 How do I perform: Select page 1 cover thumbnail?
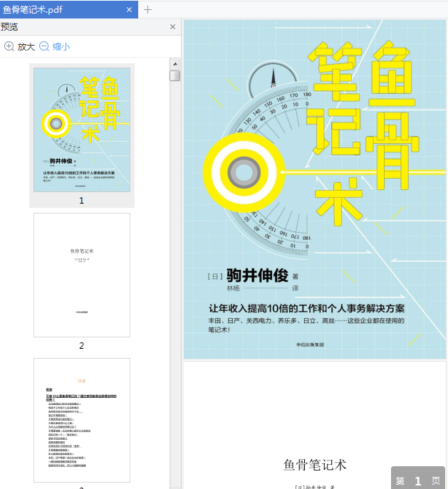pos(82,130)
